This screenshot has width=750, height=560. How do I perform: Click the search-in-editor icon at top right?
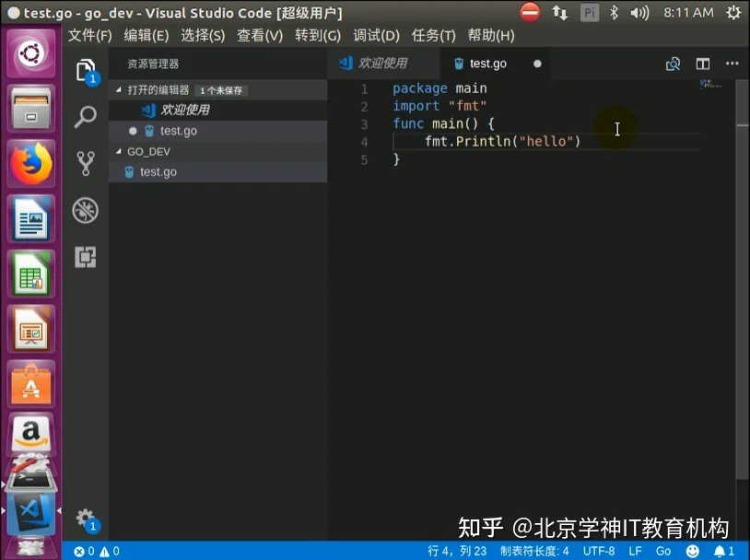click(673, 64)
